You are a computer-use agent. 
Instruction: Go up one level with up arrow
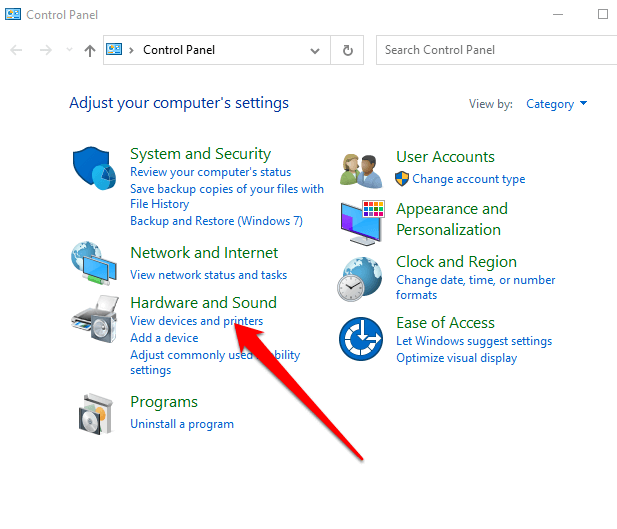(90, 50)
